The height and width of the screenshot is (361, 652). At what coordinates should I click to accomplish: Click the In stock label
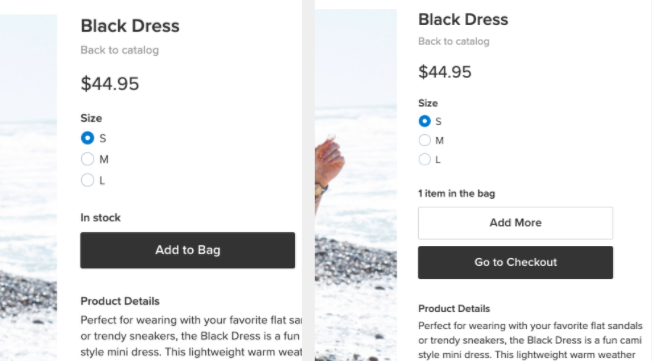(100, 218)
